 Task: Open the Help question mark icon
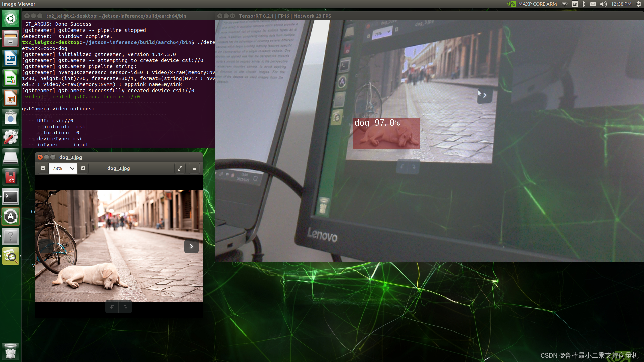[11, 237]
